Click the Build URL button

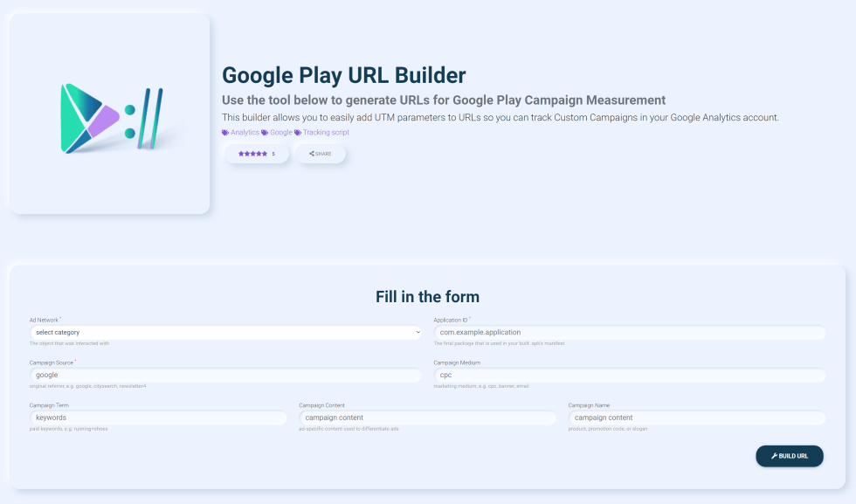pos(790,456)
